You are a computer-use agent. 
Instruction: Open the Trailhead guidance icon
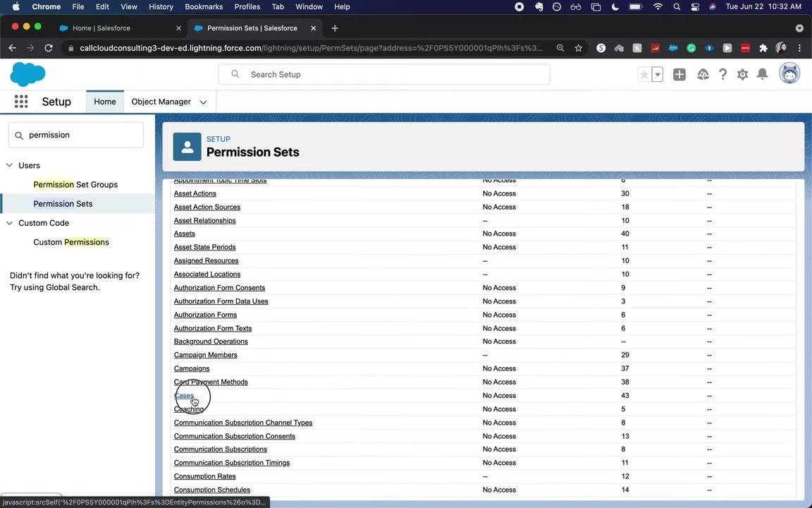coord(703,75)
